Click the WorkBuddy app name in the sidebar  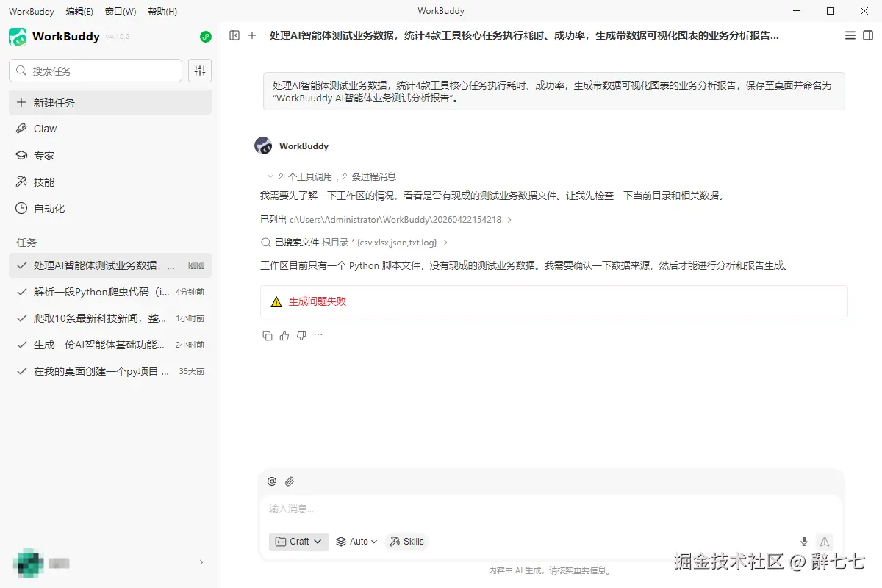[x=66, y=37]
